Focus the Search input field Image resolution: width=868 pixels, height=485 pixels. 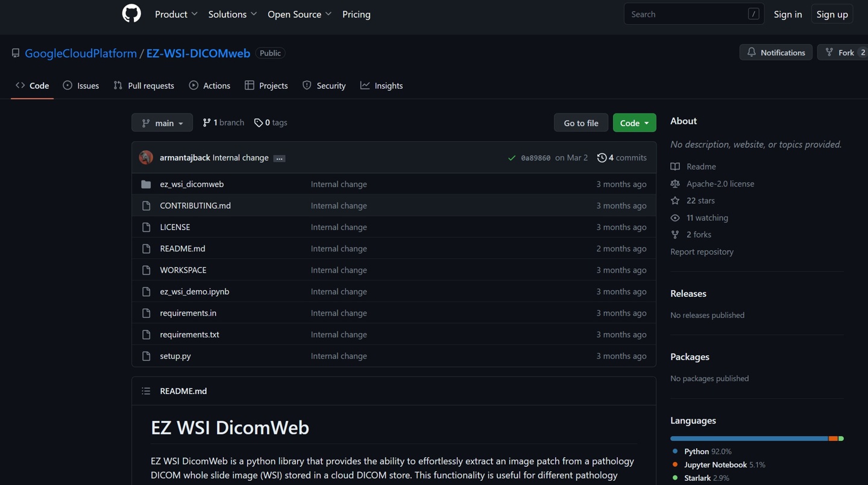pyautogui.click(x=694, y=14)
